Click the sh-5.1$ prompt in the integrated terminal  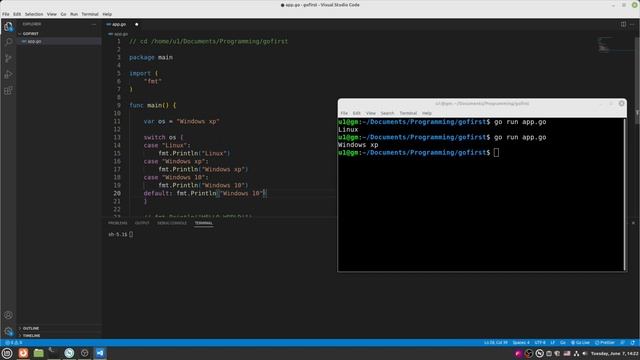tap(118, 234)
